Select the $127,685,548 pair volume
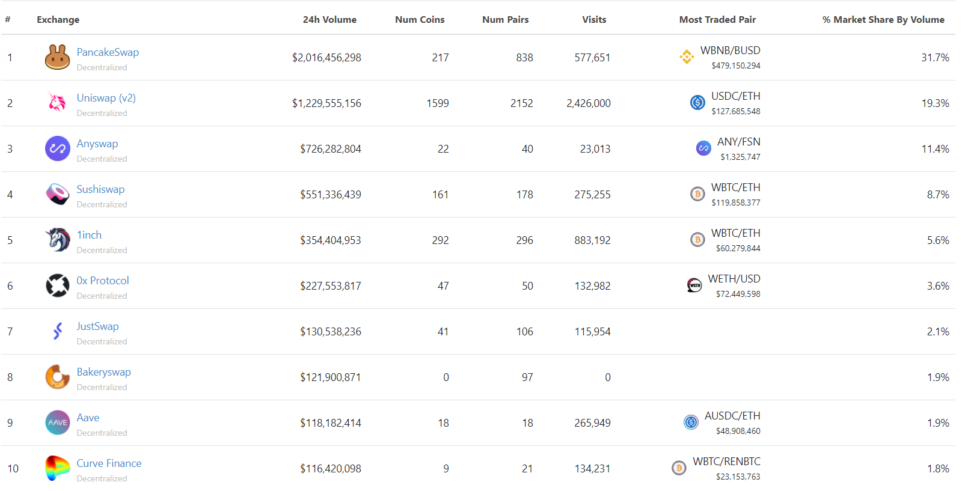Image resolution: width=980 pixels, height=491 pixels. (x=736, y=112)
